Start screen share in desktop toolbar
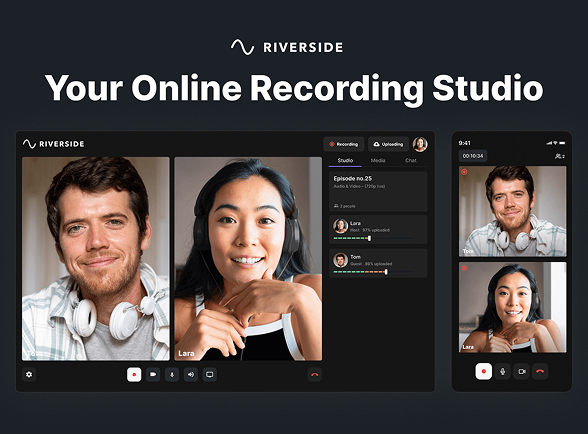Viewport: 588px width, 434px height. point(210,374)
